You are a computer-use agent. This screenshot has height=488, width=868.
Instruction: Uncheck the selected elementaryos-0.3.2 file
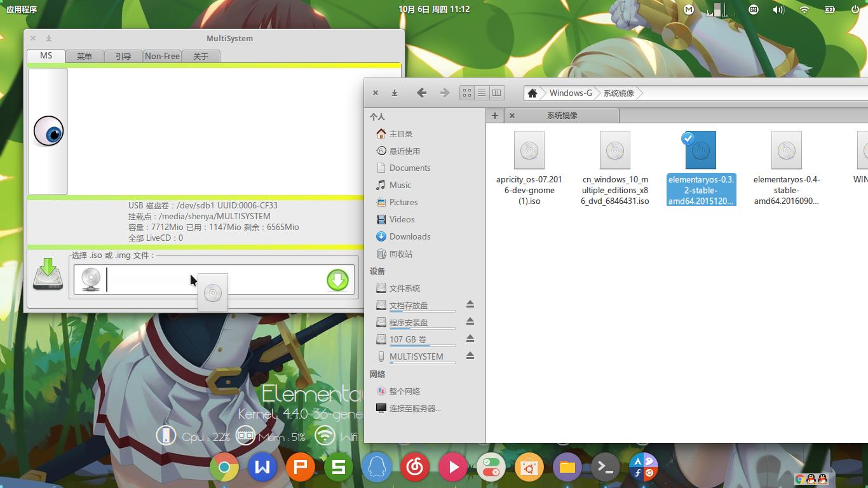(x=688, y=139)
